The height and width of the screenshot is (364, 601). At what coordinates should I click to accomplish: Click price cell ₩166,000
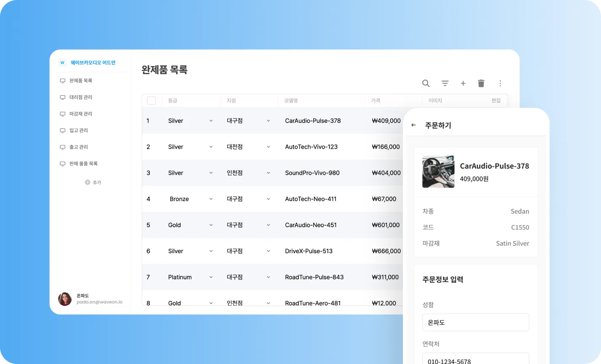point(386,147)
